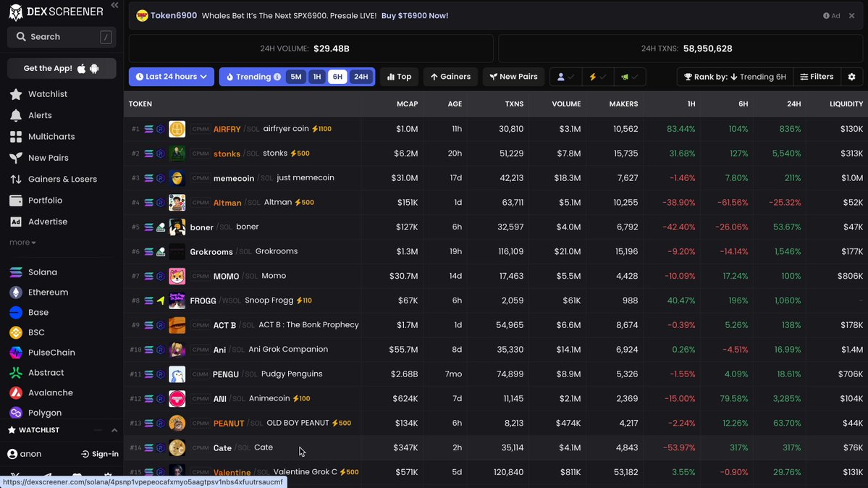Select the PulseChain chain icon
The width and height of the screenshot is (868, 488).
pyautogui.click(x=16, y=353)
